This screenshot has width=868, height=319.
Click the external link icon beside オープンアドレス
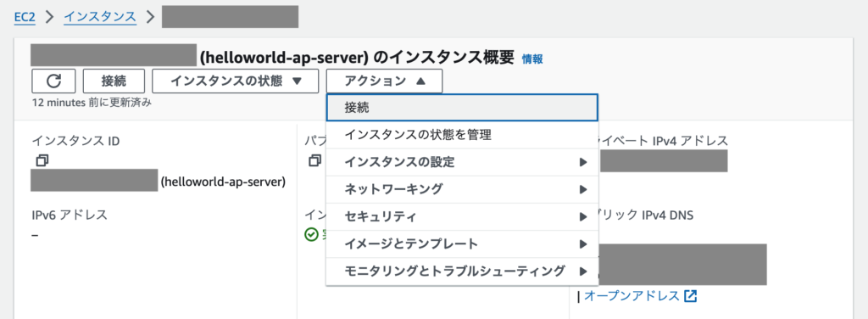click(x=690, y=296)
